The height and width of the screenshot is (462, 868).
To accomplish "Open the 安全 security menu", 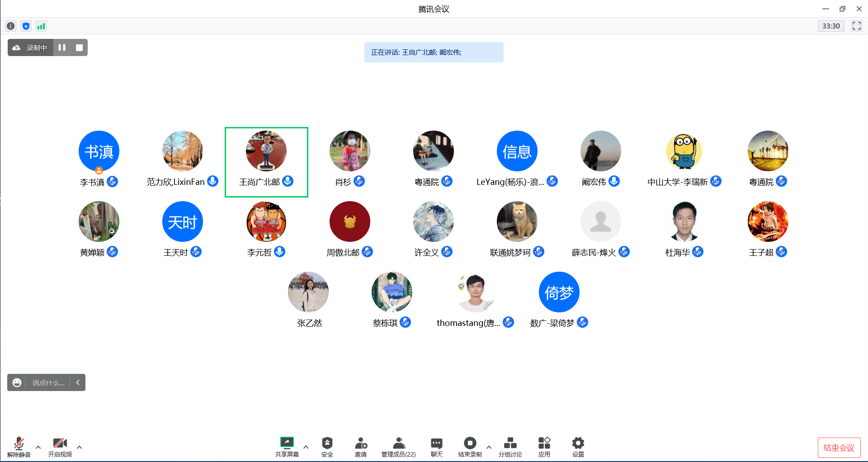I will pos(327,447).
